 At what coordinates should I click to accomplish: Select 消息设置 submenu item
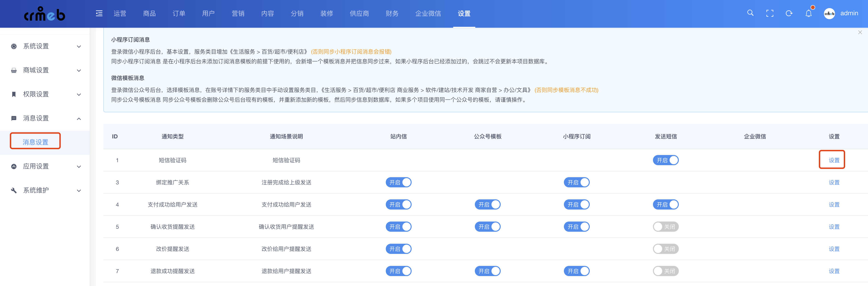(35, 142)
